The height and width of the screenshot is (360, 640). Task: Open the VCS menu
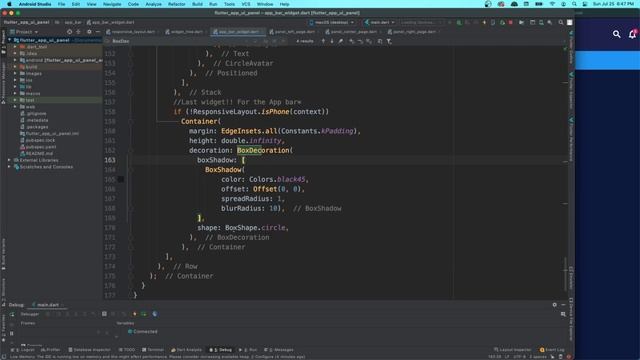[x=246, y=4]
